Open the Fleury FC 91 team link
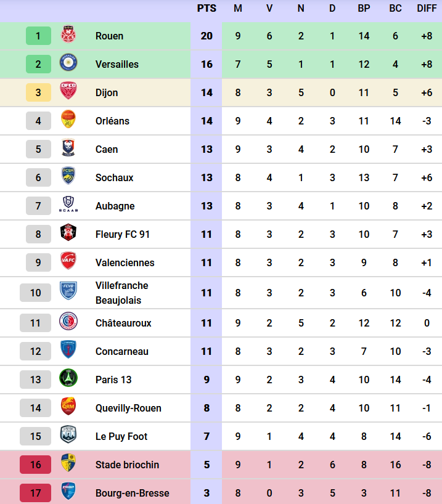Image resolution: width=442 pixels, height=504 pixels. (123, 234)
